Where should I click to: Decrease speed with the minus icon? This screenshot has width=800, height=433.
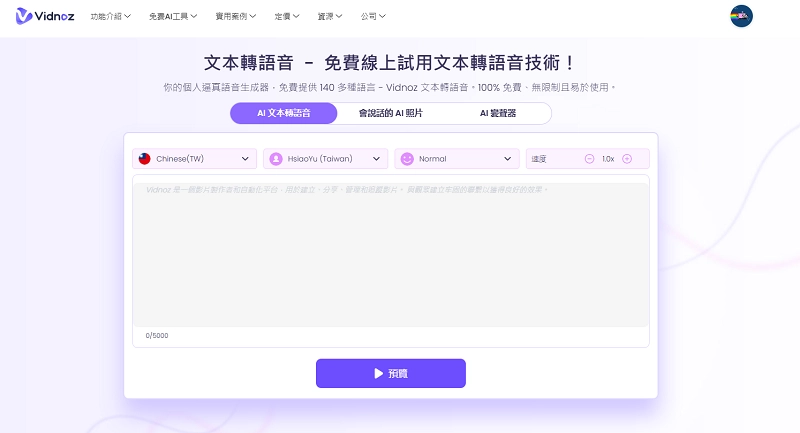(589, 159)
